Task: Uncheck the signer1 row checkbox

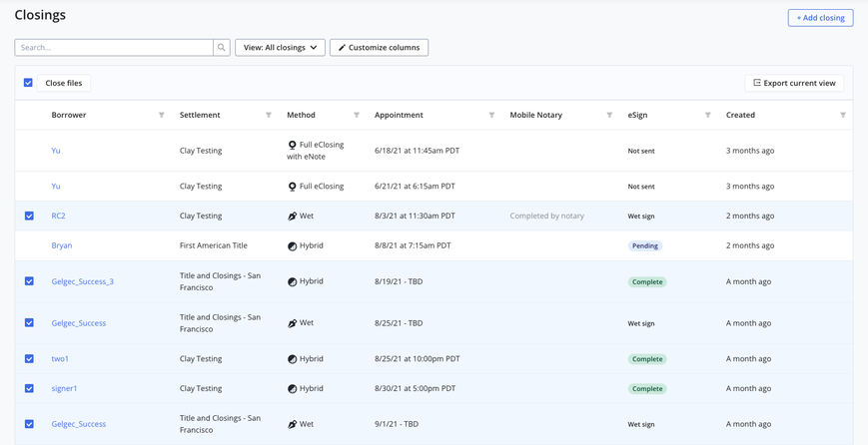Action: (29, 388)
